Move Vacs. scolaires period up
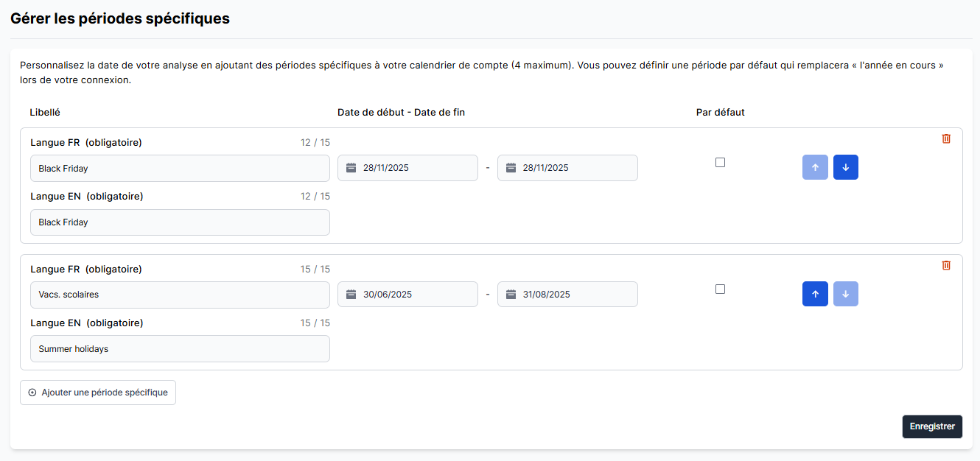Image resolution: width=980 pixels, height=461 pixels. coord(815,295)
